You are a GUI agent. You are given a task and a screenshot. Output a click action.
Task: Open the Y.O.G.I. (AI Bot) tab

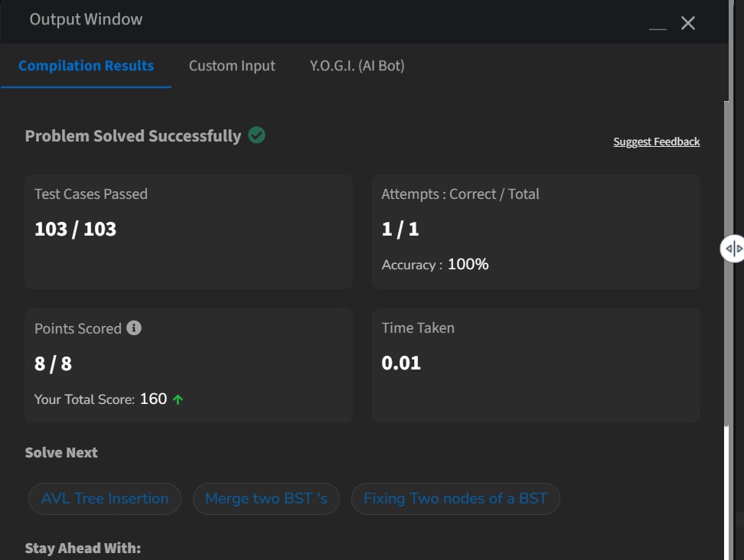[x=357, y=66]
